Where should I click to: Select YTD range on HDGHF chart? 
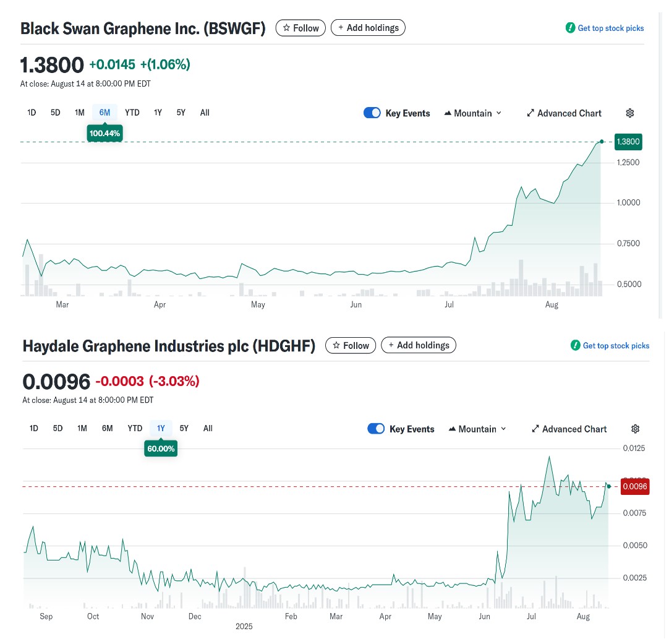pos(135,428)
